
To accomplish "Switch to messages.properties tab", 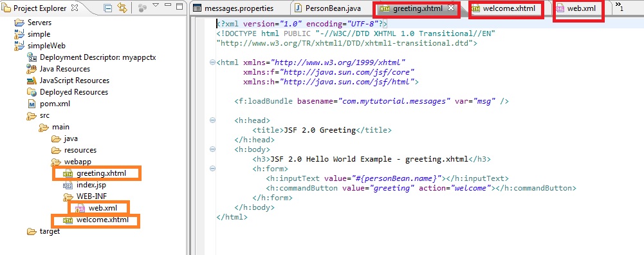I will 234,8.
